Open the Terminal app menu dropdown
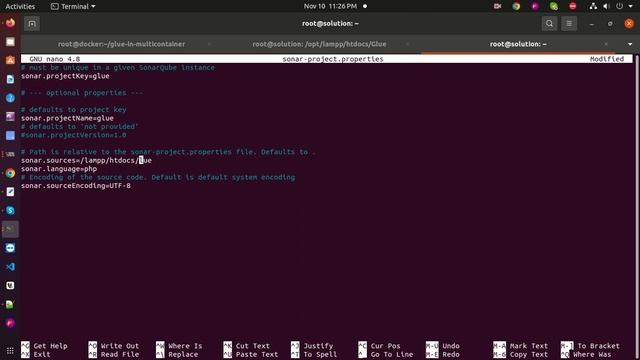Viewport: 640px width, 360px height. (73, 6)
